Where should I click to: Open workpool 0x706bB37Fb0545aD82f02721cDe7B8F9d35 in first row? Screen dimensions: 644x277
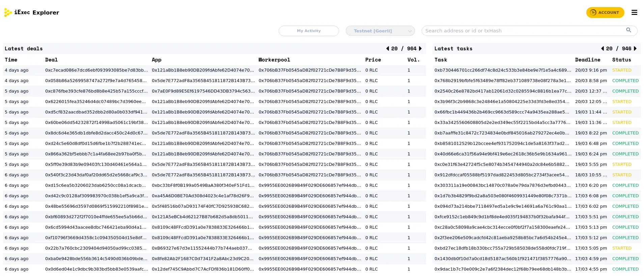pyautogui.click(x=310, y=70)
